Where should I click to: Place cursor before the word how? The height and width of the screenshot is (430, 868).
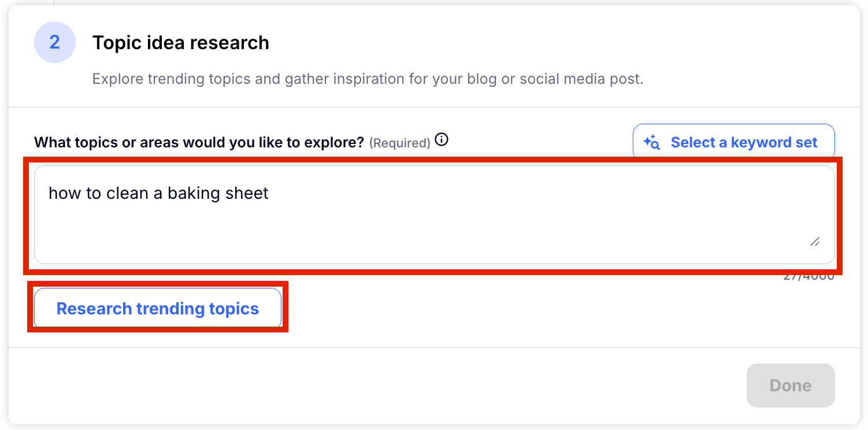click(49, 193)
